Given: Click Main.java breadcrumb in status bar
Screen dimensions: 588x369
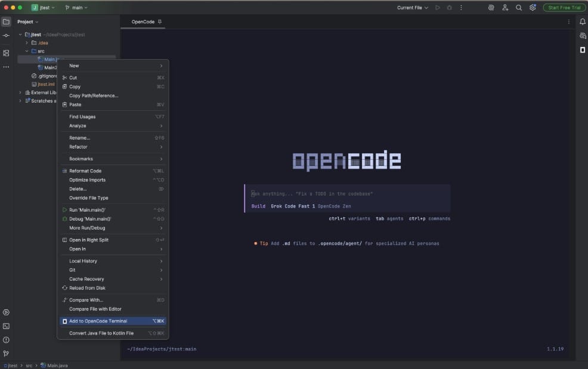Looking at the screenshot, I should 54,365.
